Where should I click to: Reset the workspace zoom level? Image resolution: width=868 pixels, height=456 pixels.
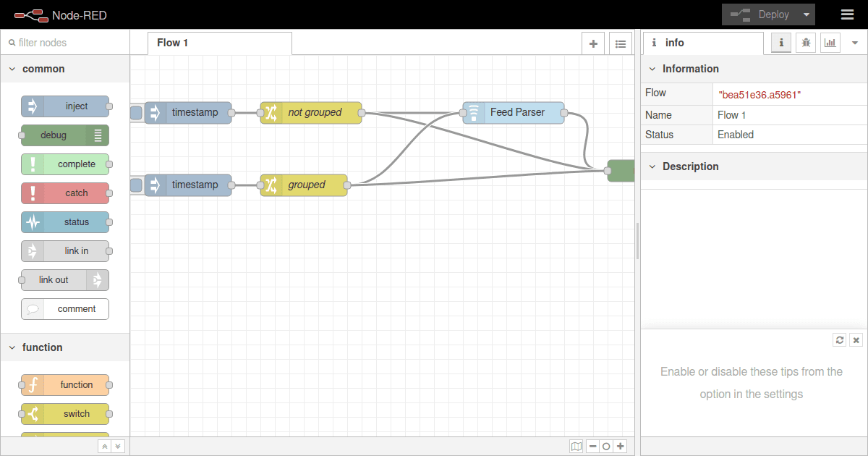[x=605, y=446]
